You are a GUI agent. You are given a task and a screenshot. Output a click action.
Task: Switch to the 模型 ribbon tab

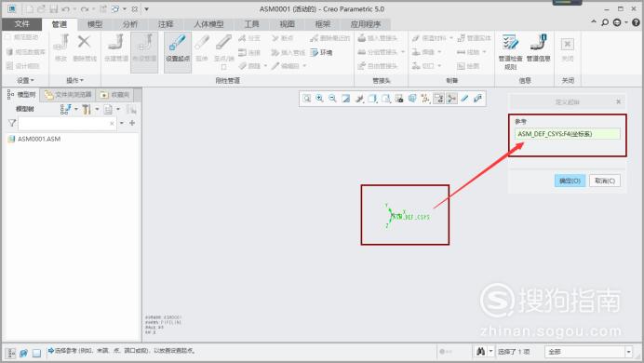coord(95,24)
